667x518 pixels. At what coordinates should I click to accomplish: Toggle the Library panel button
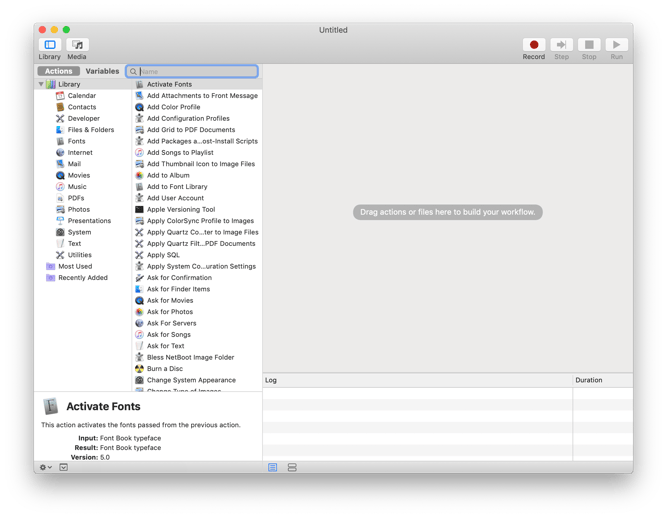(x=50, y=45)
